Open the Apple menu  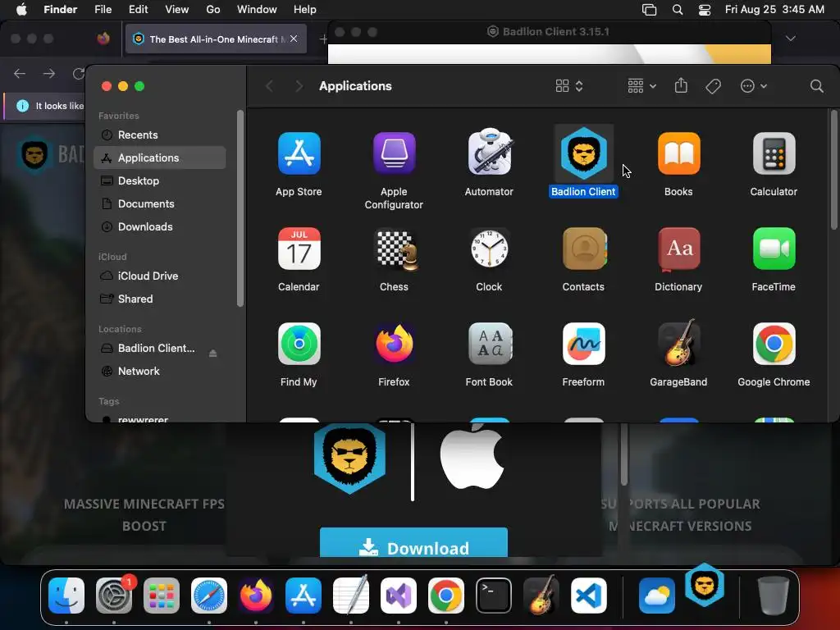(21, 10)
